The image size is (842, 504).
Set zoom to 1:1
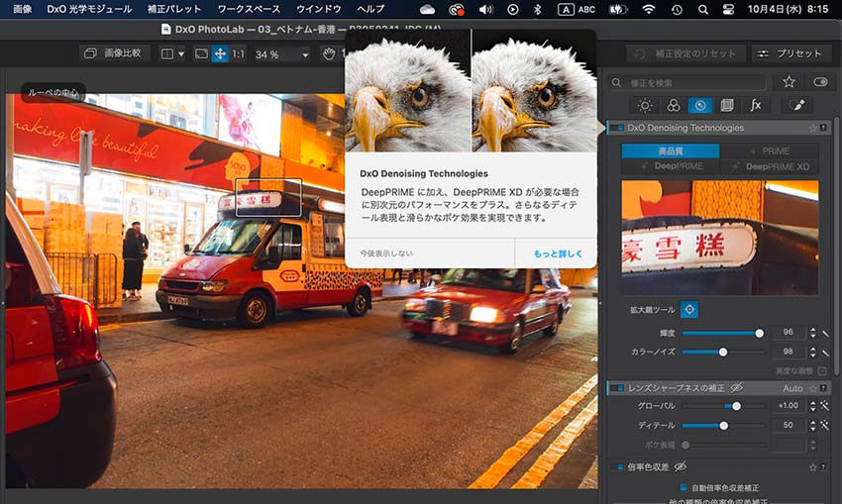click(238, 54)
